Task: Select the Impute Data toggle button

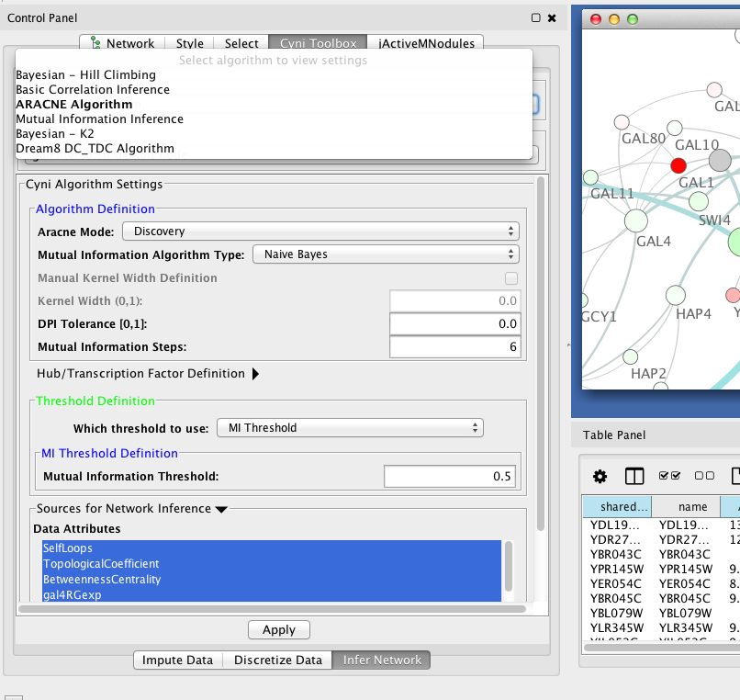Action: coord(178,660)
